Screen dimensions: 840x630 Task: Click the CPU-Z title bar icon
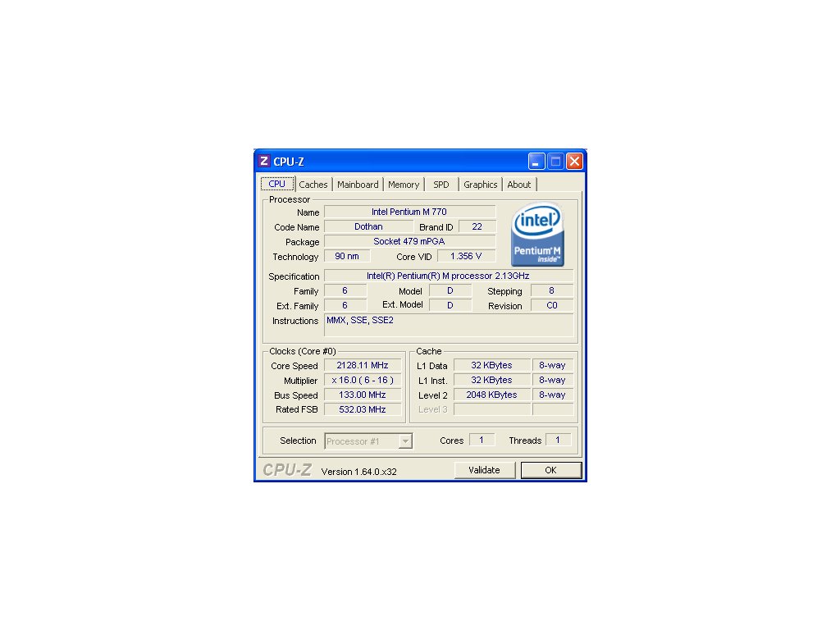coord(263,162)
